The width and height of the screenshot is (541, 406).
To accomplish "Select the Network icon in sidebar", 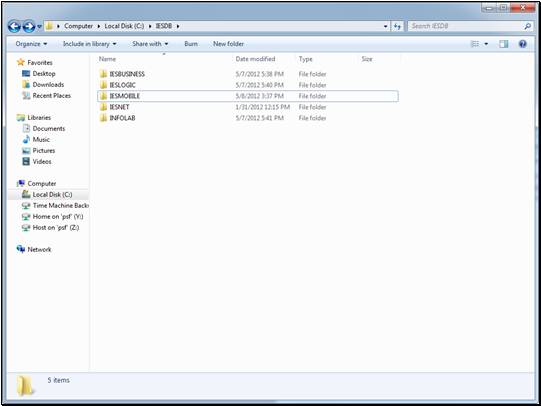I will [x=21, y=249].
